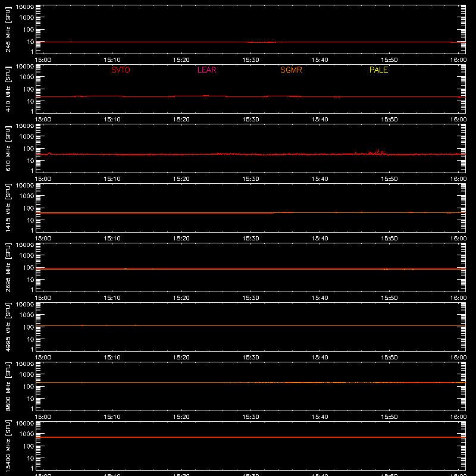
Task: Select the 4995 MHz [SFU] axis title
Action: [8, 327]
